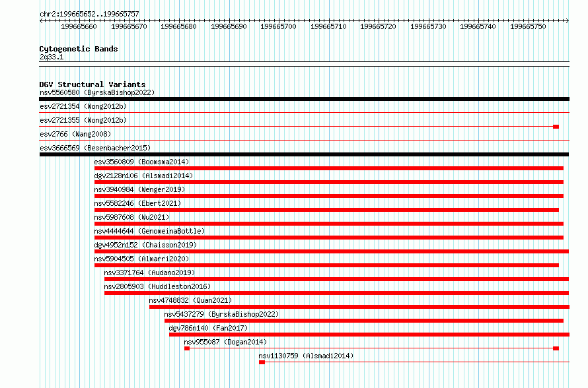Click the chr2:199665652..199665757 coordinate label
This screenshot has width=588, height=388.
[x=89, y=14]
